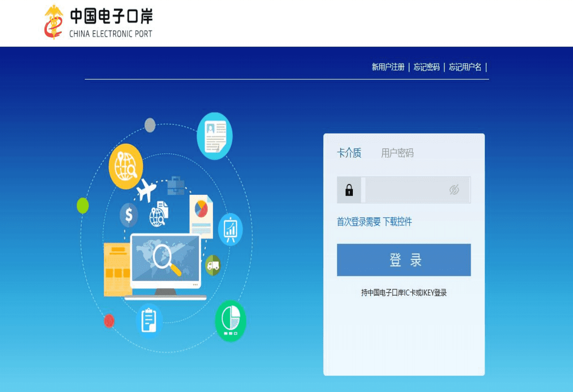573x392 pixels.
Task: Click the blue presentation chart icon
Action: click(230, 230)
